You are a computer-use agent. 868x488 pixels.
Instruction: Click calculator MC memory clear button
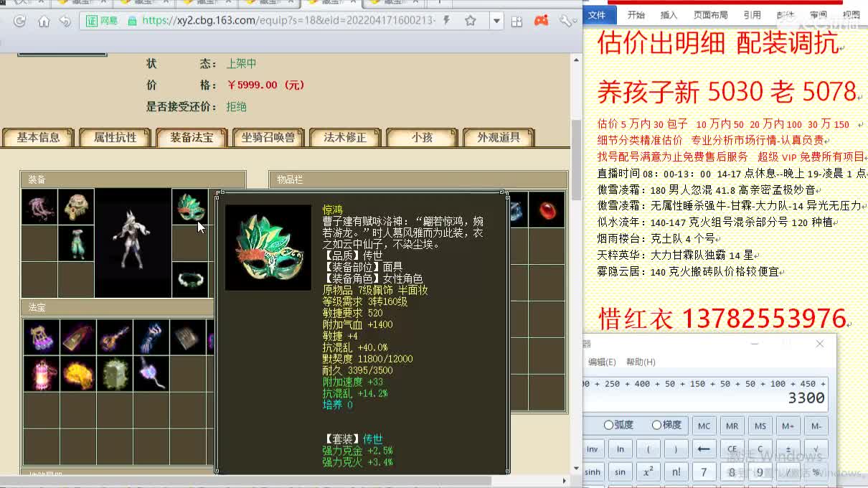(x=704, y=426)
